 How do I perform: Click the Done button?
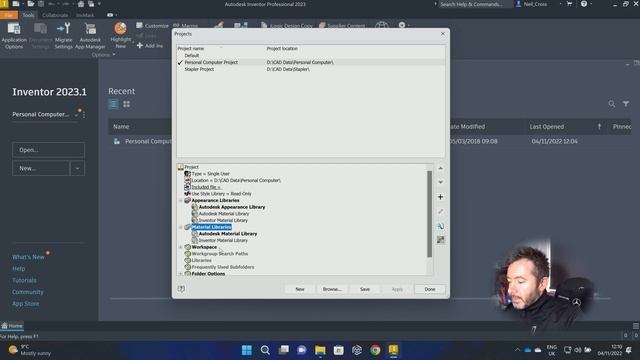tap(430, 289)
